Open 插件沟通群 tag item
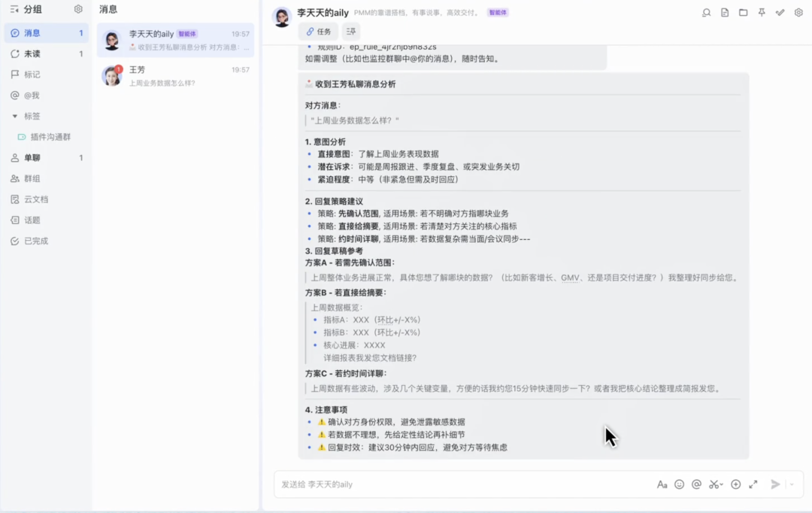Viewport: 812px width, 513px height. coord(50,137)
